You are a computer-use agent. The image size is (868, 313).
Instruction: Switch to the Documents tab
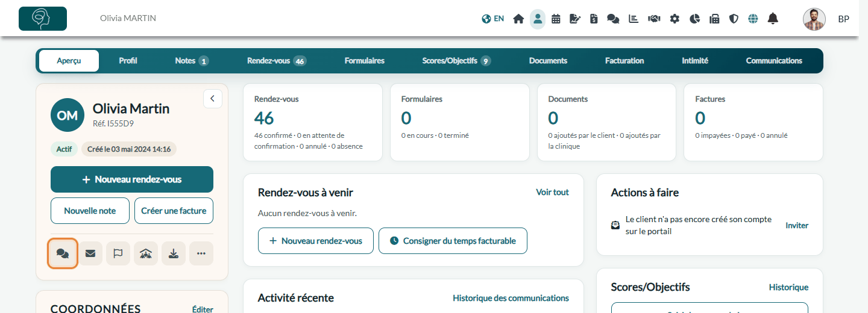548,61
